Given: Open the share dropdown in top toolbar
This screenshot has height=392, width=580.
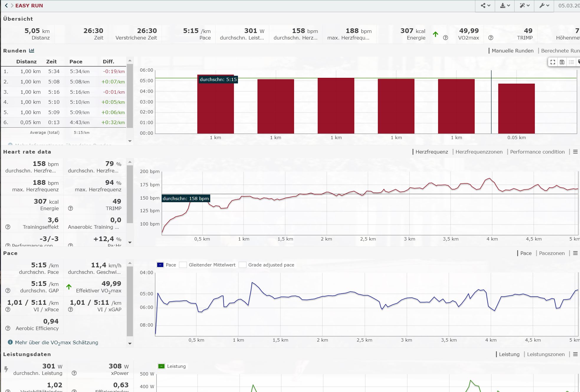Looking at the screenshot, I should coord(485,6).
